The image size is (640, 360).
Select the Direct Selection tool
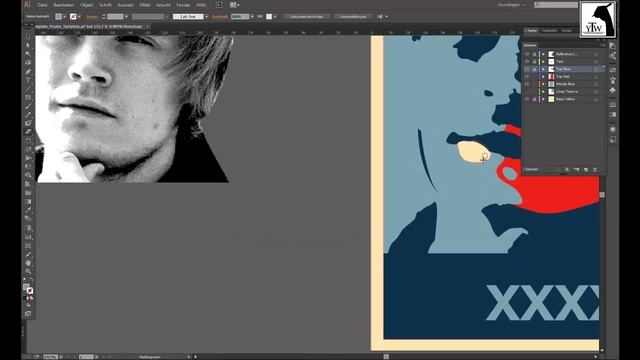click(28, 45)
